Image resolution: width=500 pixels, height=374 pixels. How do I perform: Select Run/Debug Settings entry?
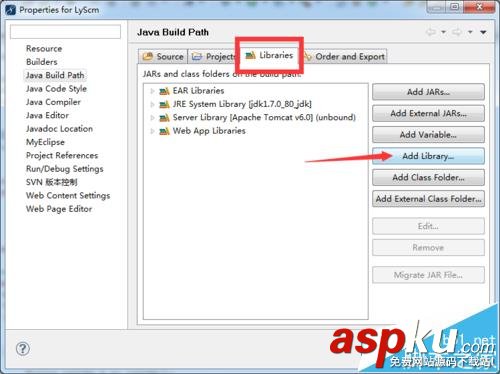65,169
